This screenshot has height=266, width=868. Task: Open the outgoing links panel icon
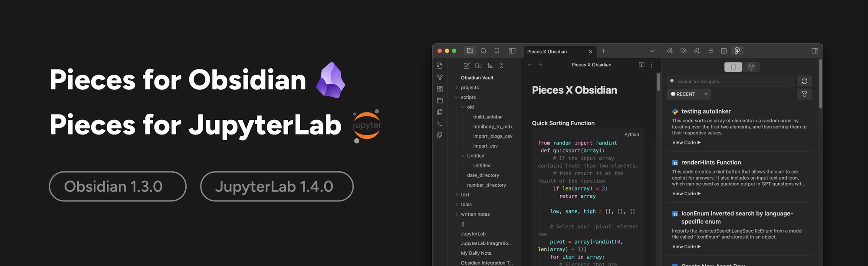(697, 51)
